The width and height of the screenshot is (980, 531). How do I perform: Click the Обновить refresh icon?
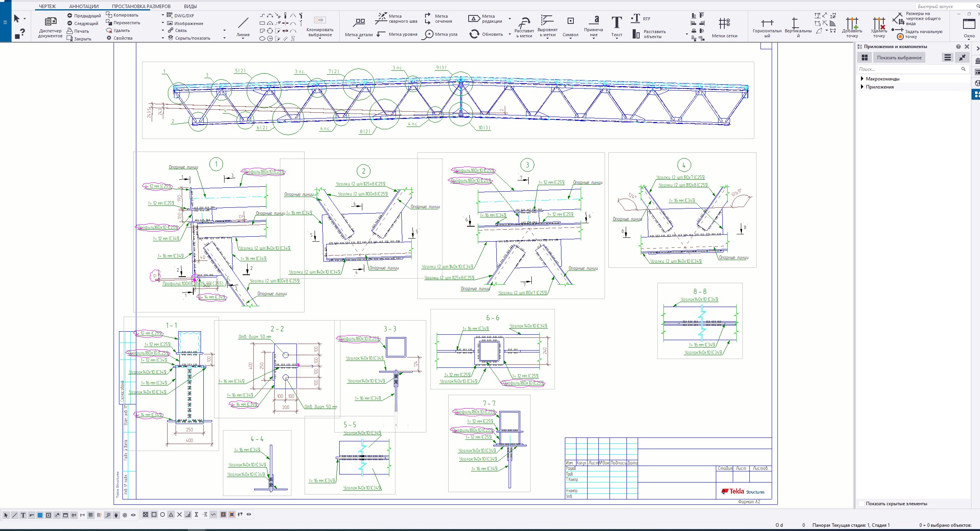474,34
